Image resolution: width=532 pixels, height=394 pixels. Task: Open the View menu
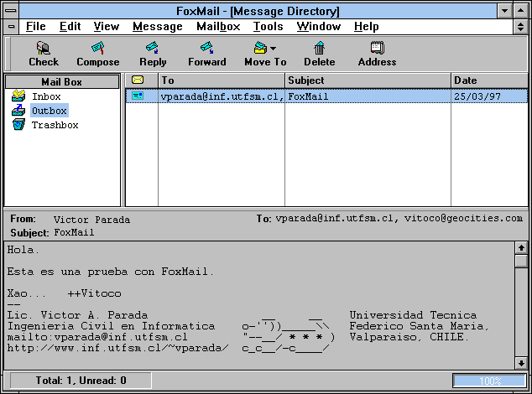pyautogui.click(x=107, y=27)
